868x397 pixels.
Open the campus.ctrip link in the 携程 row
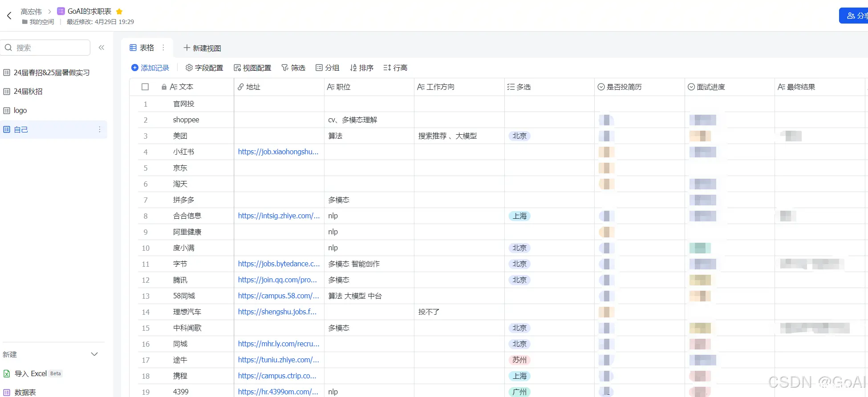coord(277,376)
